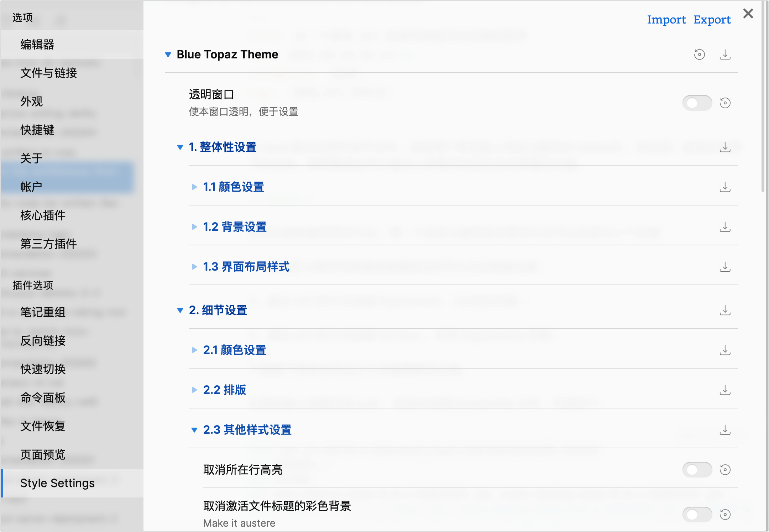Open the 外观 settings tab

31,101
